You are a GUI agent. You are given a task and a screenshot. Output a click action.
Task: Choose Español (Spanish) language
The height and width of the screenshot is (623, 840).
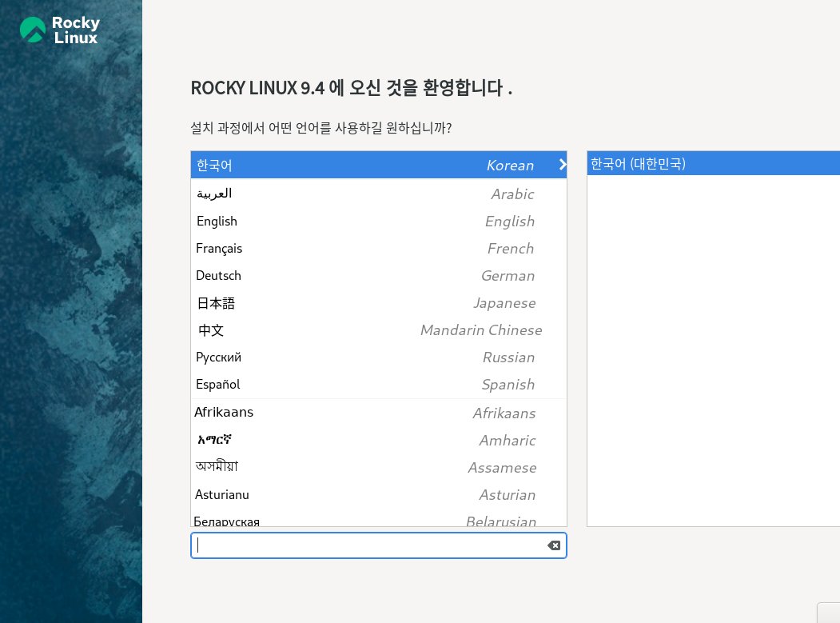tap(379, 385)
